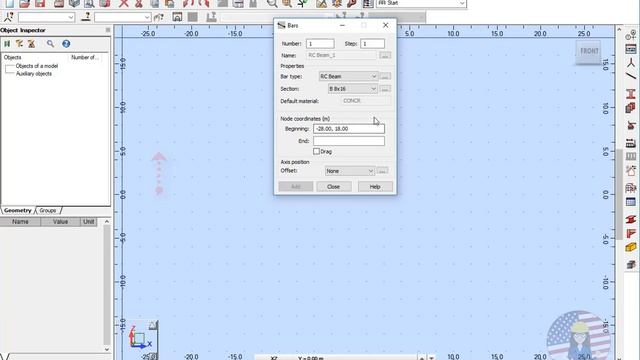Click the End coordinates field

click(349, 141)
